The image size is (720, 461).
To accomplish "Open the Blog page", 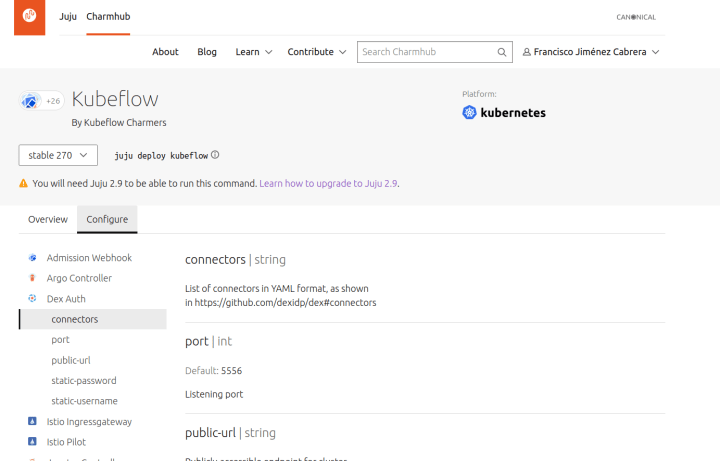I will [207, 52].
